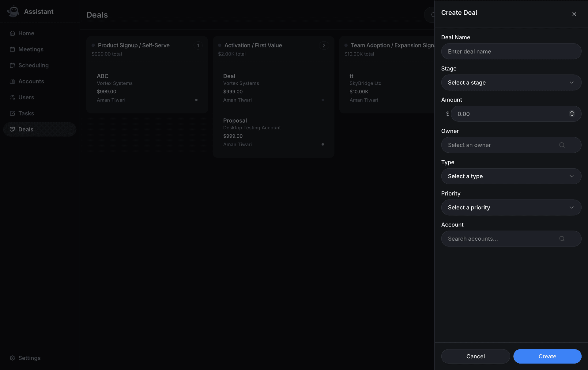
Task: Open the tt deal for SkyBridge Ltd
Action: [x=389, y=88]
